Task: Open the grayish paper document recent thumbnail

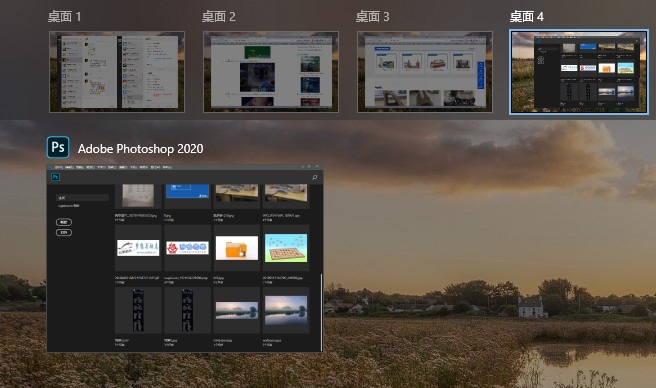Action: pos(138,195)
